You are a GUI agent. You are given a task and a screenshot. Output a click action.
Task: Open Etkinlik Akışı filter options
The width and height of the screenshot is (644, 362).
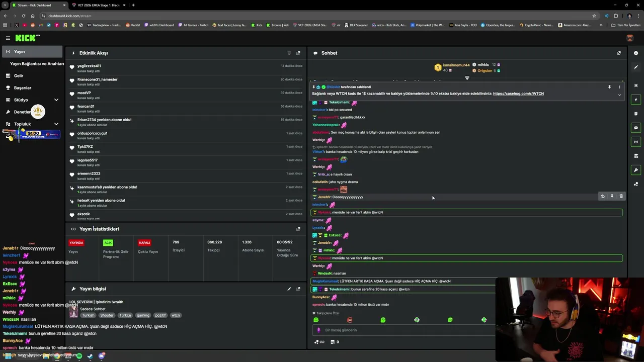[x=289, y=53]
